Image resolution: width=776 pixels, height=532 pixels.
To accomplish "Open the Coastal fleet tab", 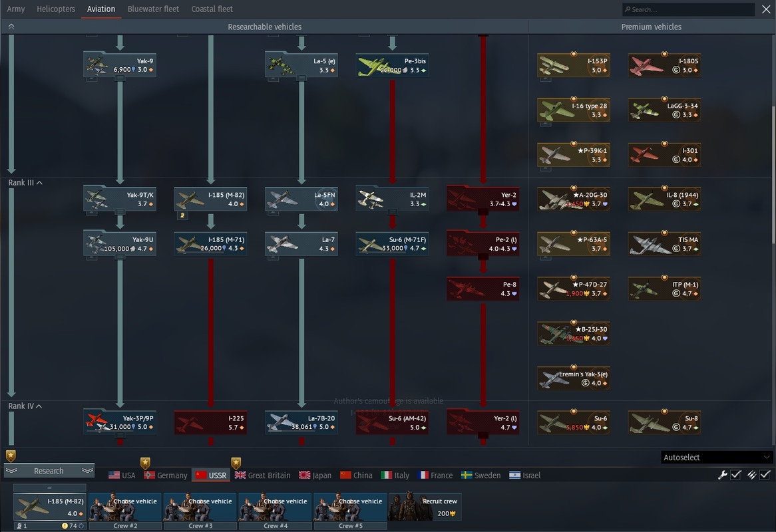I will click(212, 9).
